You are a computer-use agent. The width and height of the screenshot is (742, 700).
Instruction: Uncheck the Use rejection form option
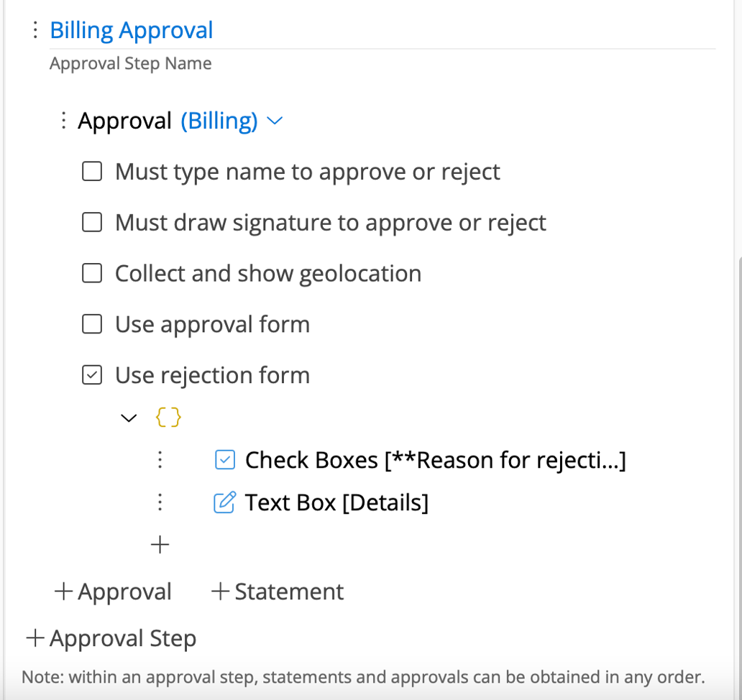pyautogui.click(x=91, y=375)
